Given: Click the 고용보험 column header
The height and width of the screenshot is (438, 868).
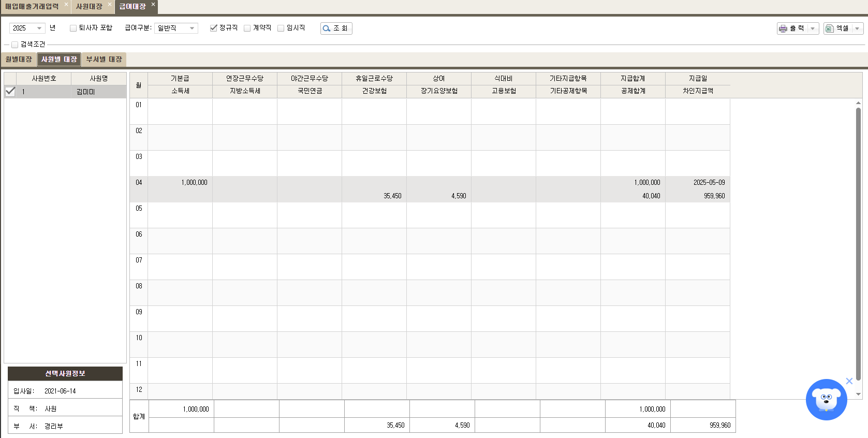Looking at the screenshot, I should [504, 91].
